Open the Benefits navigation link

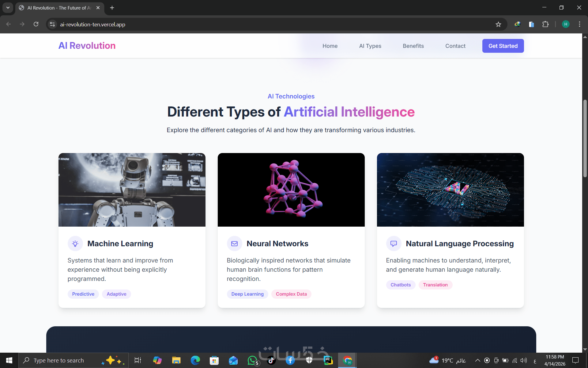click(x=413, y=46)
